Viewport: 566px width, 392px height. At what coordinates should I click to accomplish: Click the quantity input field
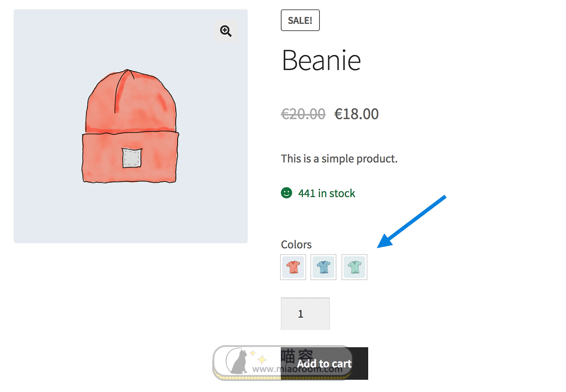(305, 314)
